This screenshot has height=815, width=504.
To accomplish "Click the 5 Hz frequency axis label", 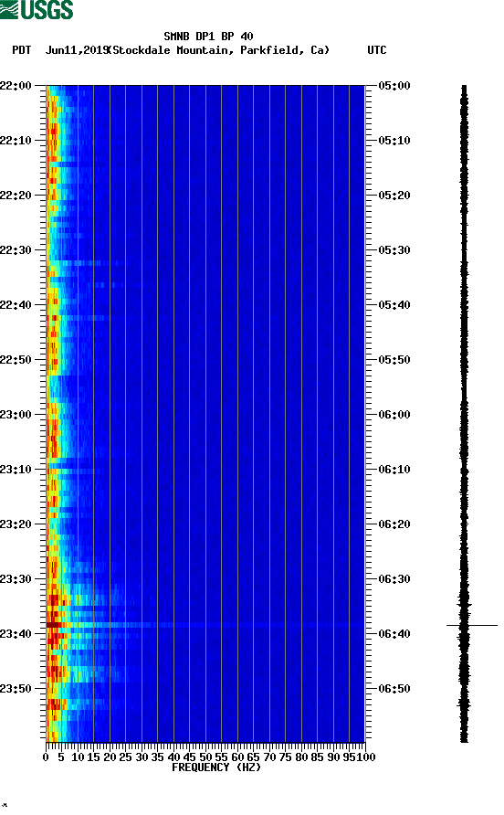I will [61, 757].
